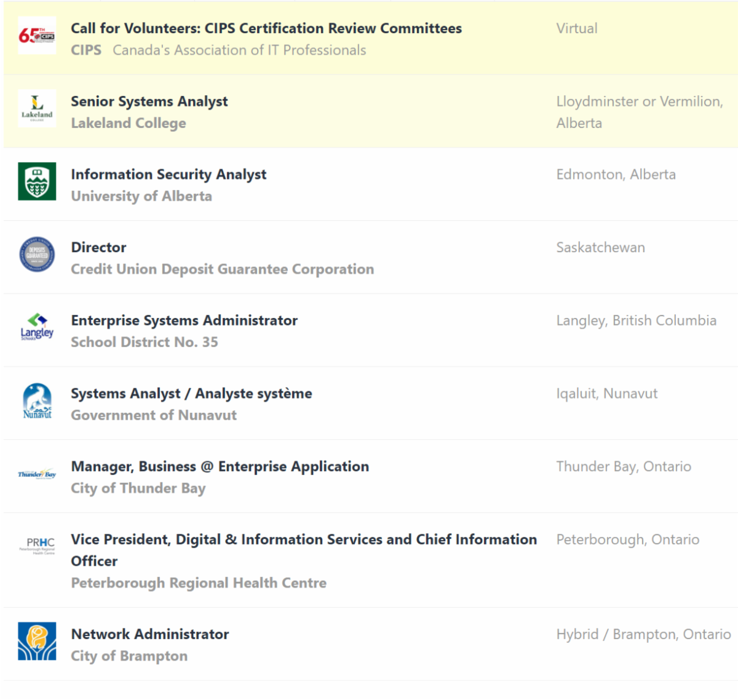Open the Senior Systems Analyst job posting
The height and width of the screenshot is (700, 738).
149,101
